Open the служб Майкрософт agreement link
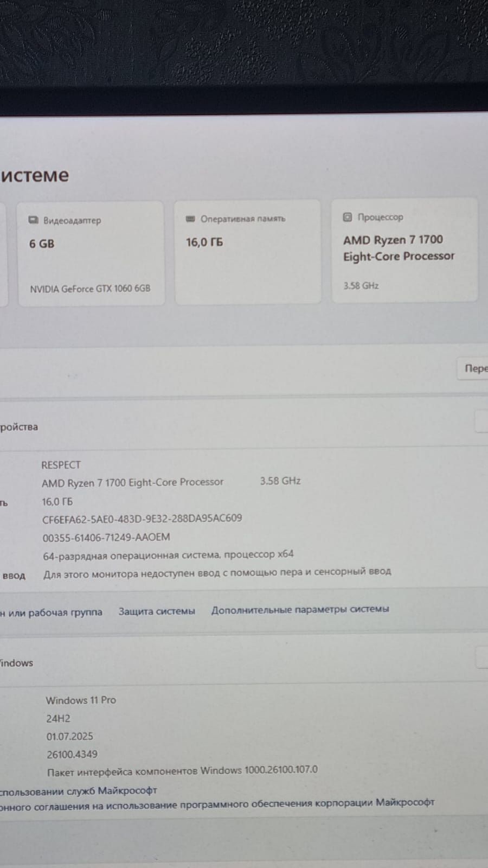This screenshot has width=488, height=868. (x=79, y=790)
